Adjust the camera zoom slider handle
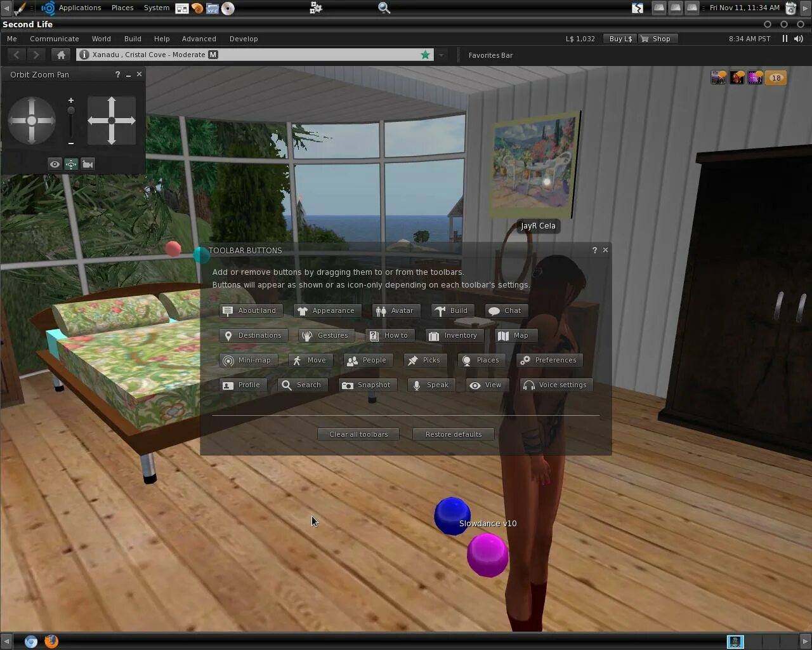The width and height of the screenshot is (812, 650). point(71,110)
